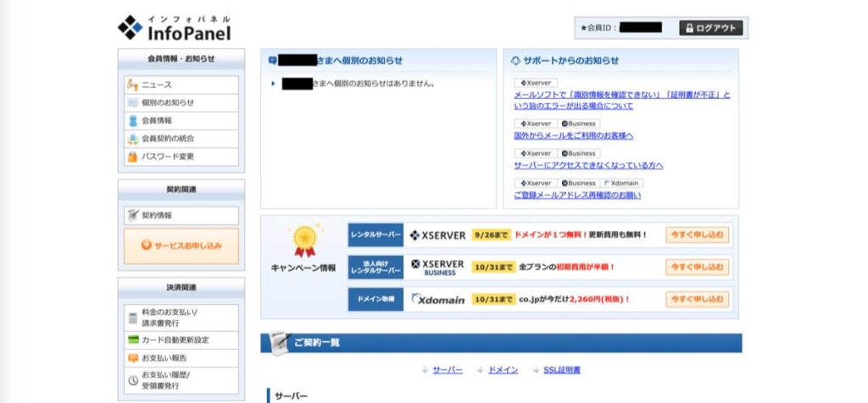Click the Xdomain campaign logo

coord(437,299)
